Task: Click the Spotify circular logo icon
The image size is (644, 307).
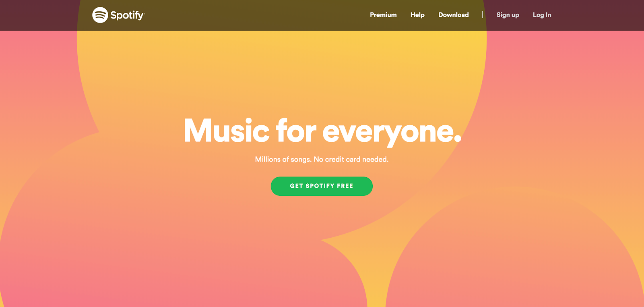Action: pos(100,15)
